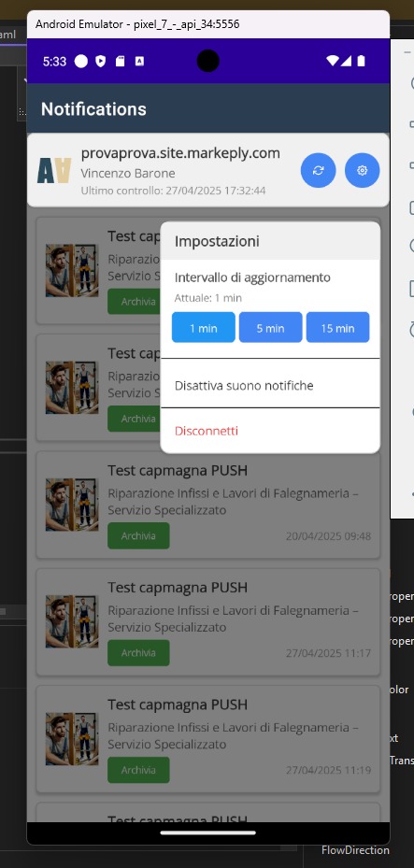This screenshot has height=868, width=414.
Task: Click the Impostazioni popup header
Action: [x=217, y=241]
